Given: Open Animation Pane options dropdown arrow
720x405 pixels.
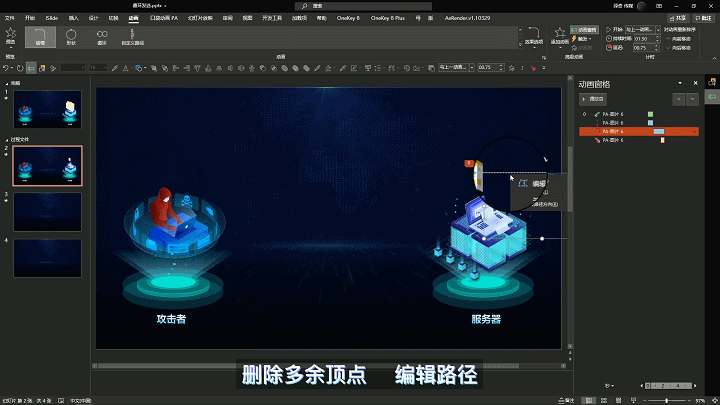Looking at the screenshot, I should click(680, 83).
